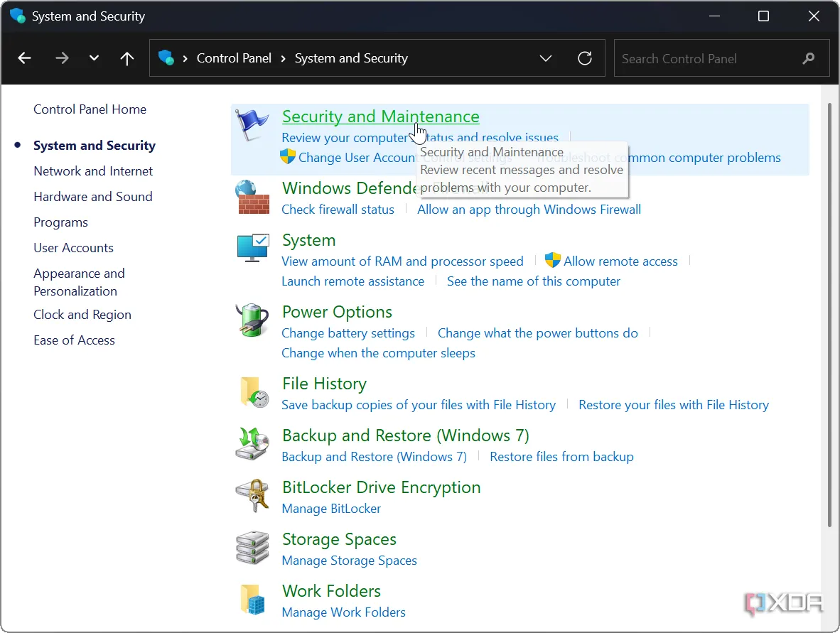Click the System monitor icon

252,248
